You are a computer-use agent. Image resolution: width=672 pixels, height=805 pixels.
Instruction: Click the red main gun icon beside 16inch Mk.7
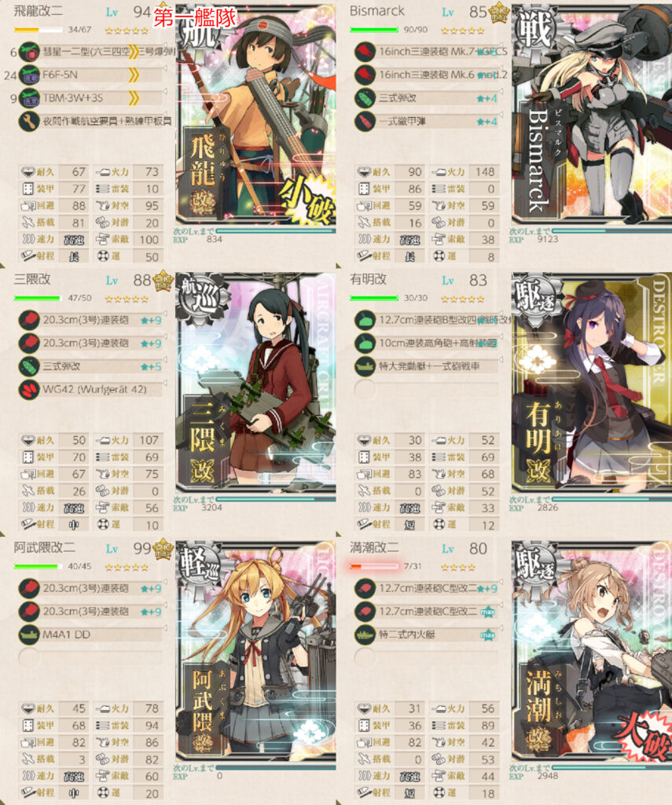[365, 52]
